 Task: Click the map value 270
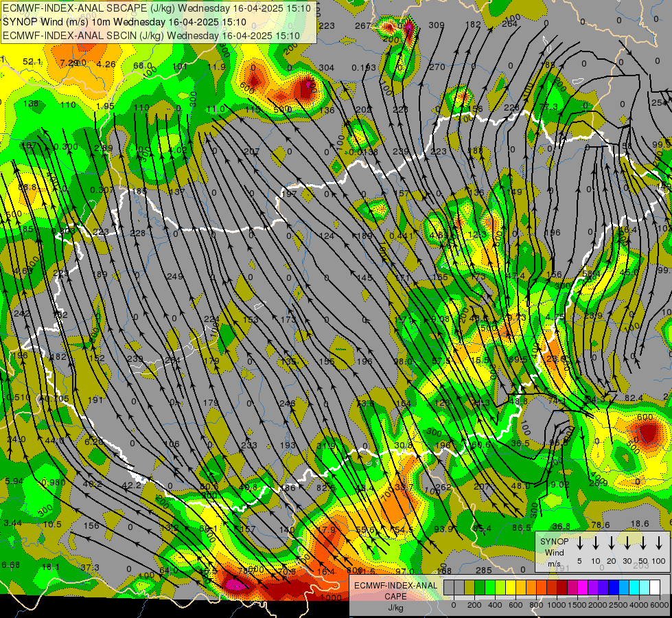tap(437, 67)
